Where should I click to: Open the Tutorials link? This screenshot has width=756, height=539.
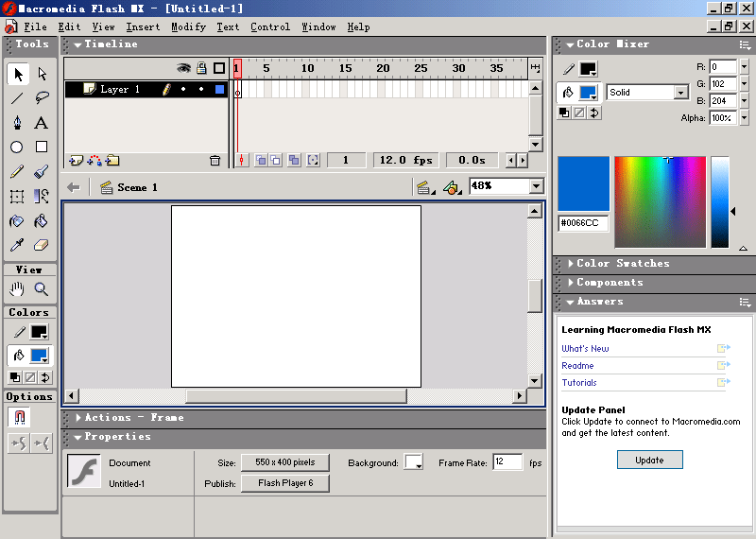pos(578,383)
